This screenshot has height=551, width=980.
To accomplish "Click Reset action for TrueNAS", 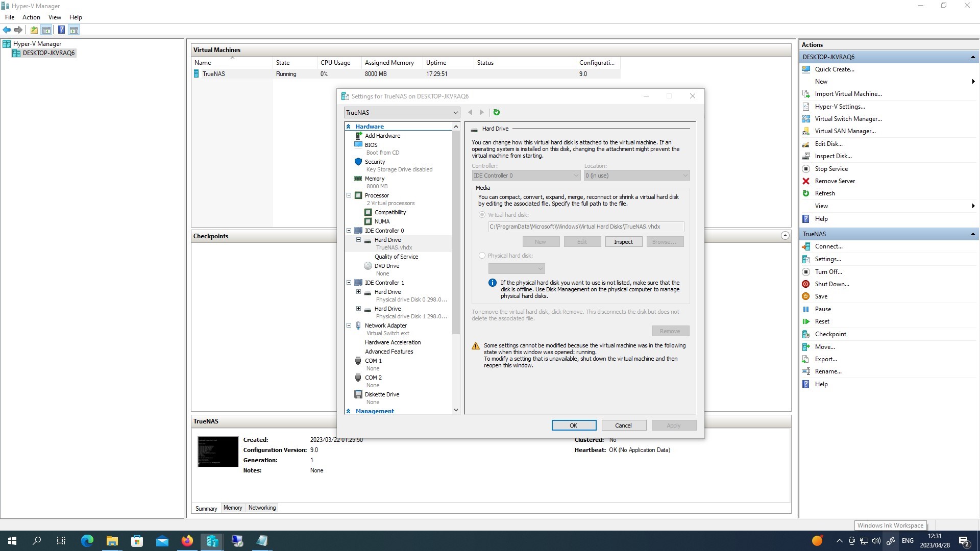I will point(822,321).
